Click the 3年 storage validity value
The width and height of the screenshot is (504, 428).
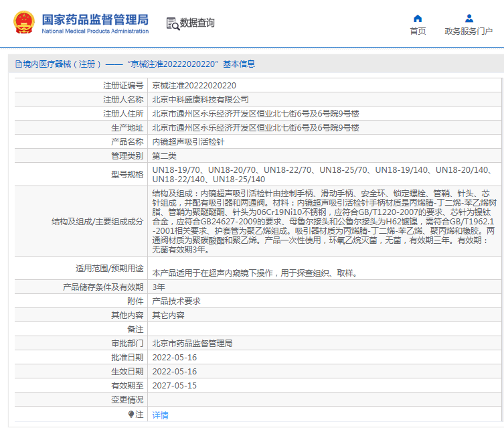click(x=159, y=287)
